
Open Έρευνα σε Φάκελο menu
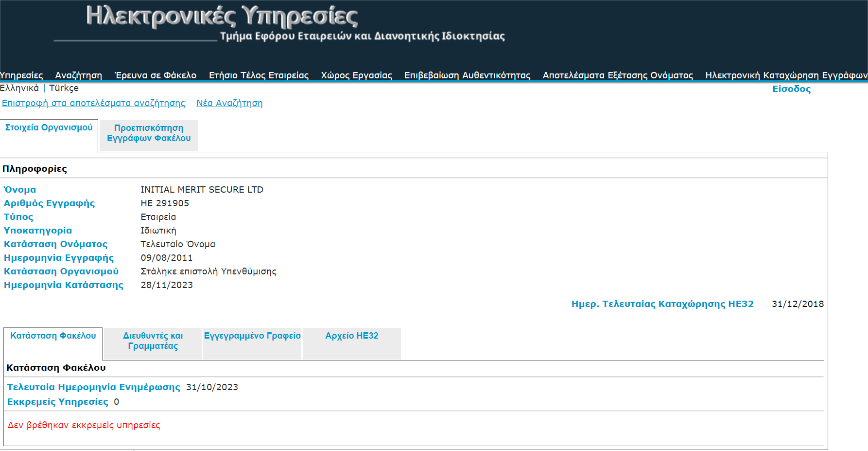click(x=156, y=75)
